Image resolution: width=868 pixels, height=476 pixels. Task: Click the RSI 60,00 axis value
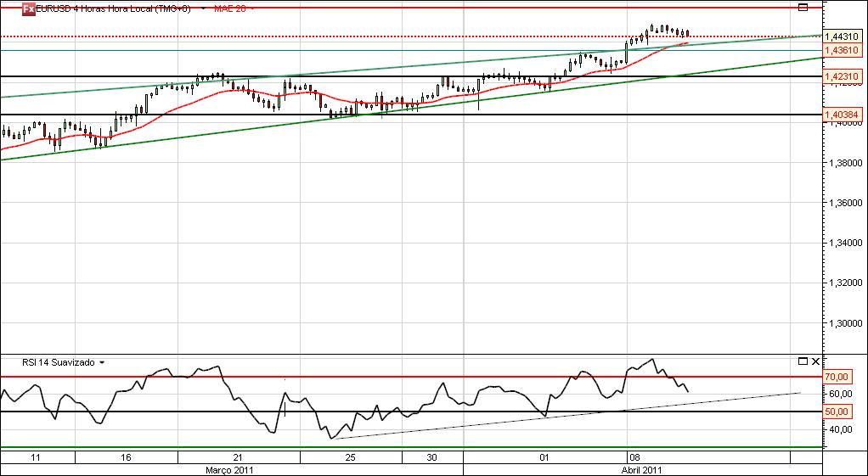(840, 394)
